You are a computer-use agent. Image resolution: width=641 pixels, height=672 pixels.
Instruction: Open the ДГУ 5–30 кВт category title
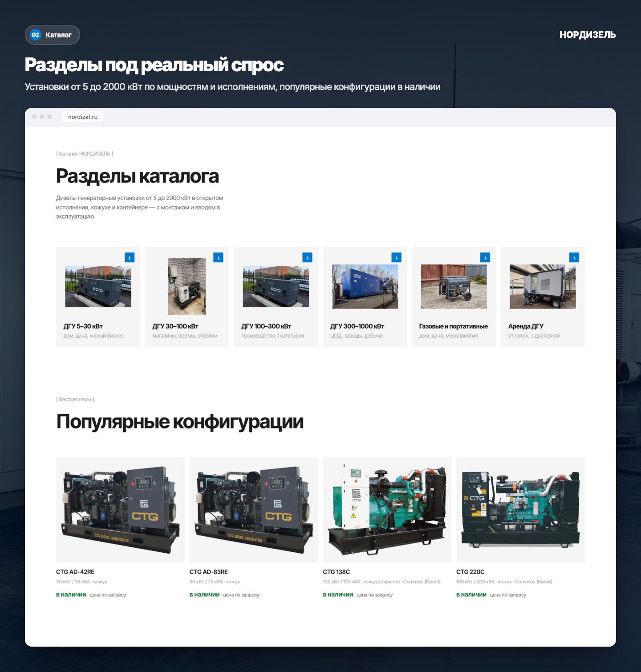[83, 326]
